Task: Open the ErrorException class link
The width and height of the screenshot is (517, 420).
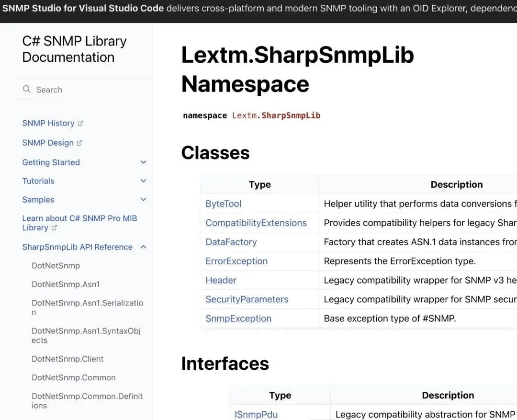Action: [x=237, y=261]
